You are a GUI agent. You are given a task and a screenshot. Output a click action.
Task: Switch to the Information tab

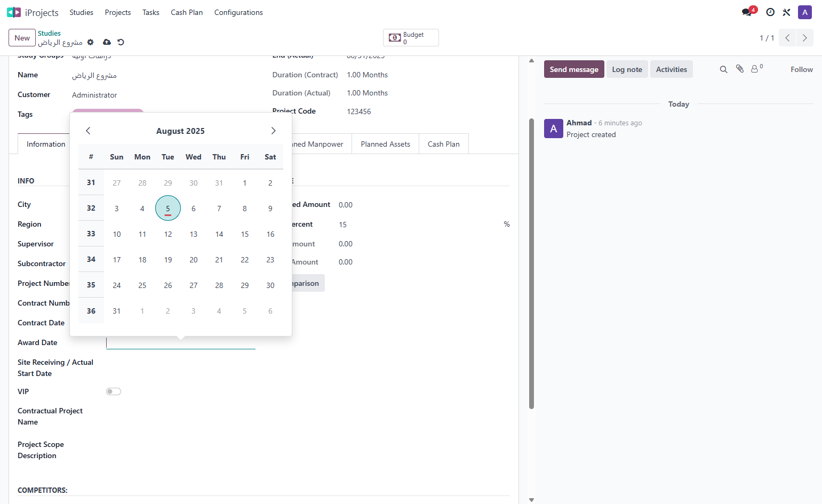(46, 144)
